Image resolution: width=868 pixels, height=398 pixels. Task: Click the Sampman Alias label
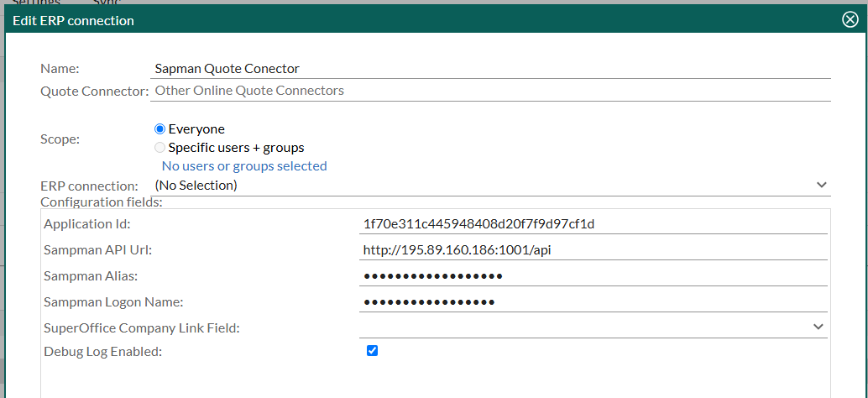click(91, 276)
